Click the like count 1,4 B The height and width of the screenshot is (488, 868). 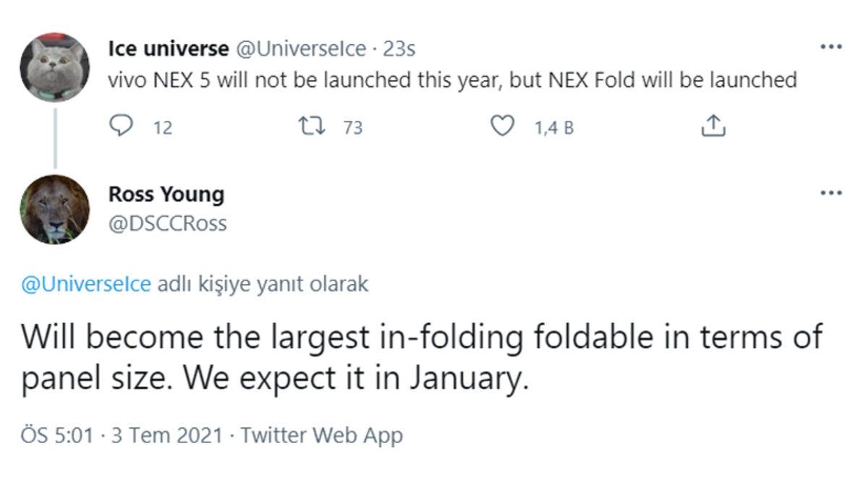[x=554, y=128]
